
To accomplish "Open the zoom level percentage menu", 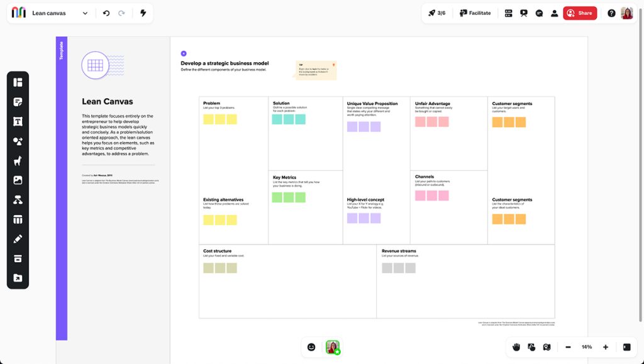I will pyautogui.click(x=586, y=346).
